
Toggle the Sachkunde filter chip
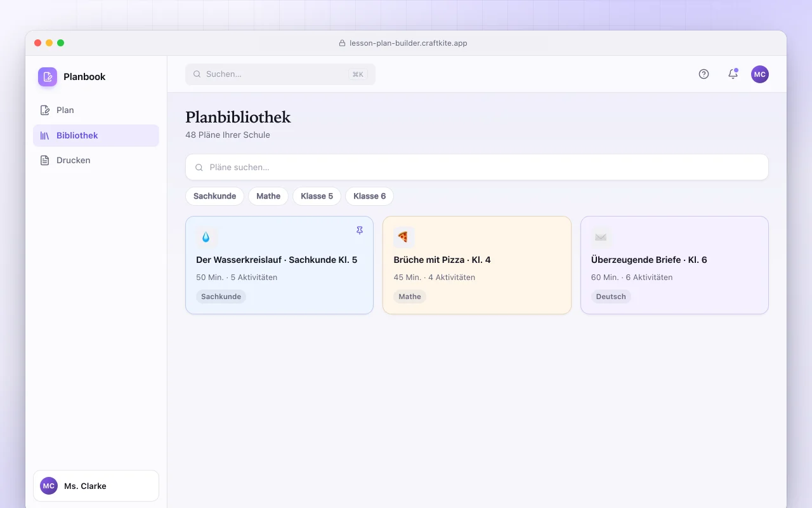click(214, 196)
